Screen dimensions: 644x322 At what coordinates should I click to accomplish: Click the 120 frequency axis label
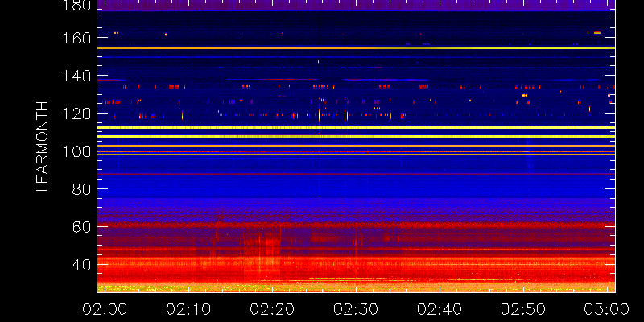tap(76, 114)
